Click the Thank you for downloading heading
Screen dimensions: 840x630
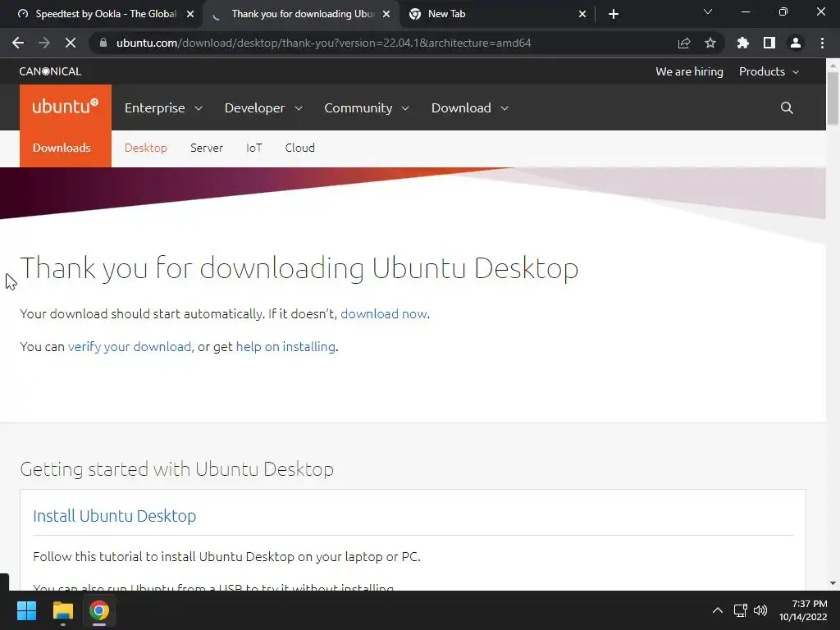(x=299, y=268)
